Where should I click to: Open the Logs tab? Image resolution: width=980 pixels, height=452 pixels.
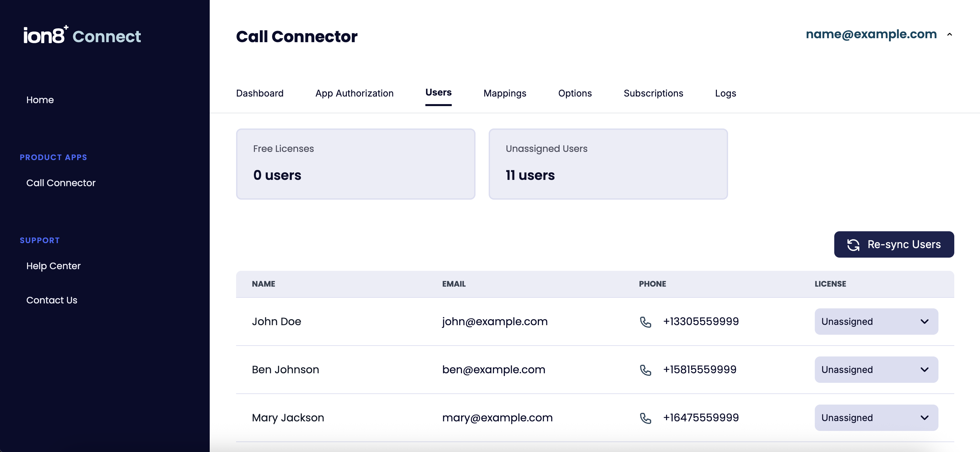click(725, 93)
